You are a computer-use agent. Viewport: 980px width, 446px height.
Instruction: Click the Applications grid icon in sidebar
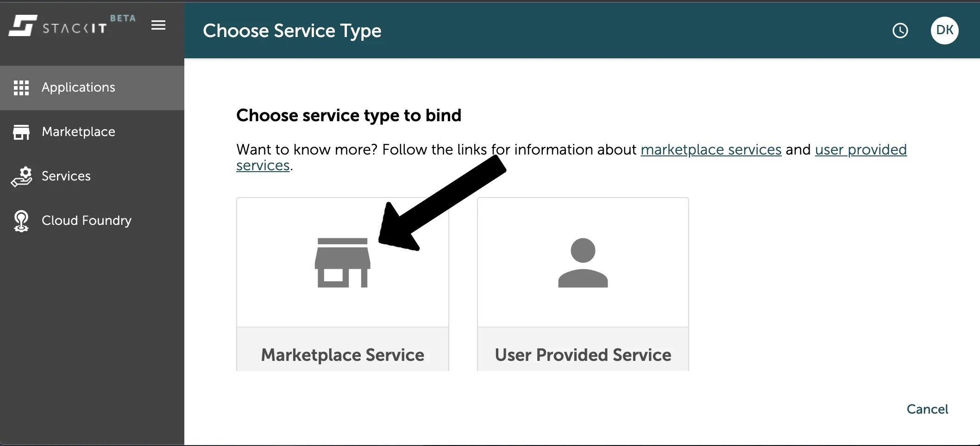21,87
